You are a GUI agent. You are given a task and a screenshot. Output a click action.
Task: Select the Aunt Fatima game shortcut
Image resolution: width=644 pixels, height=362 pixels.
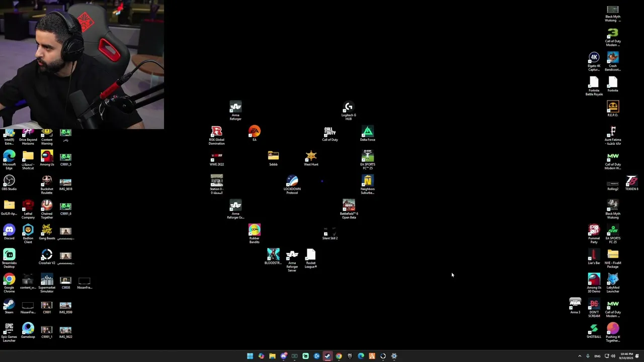point(613,135)
